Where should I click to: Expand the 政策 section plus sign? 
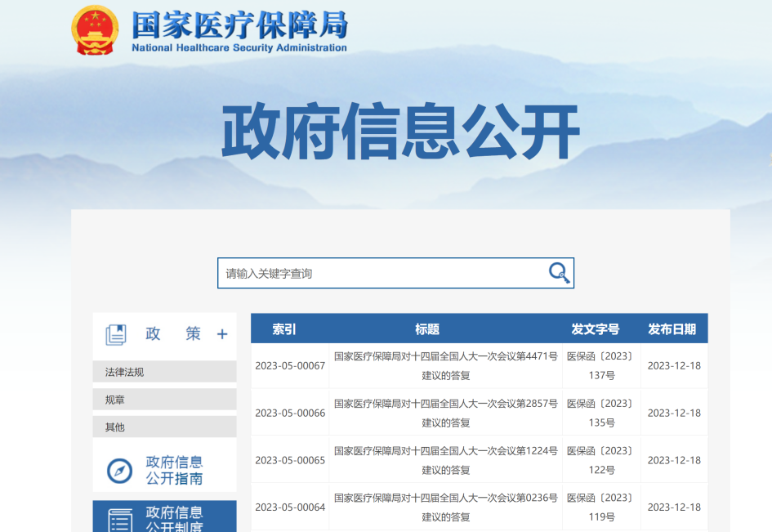pos(222,334)
